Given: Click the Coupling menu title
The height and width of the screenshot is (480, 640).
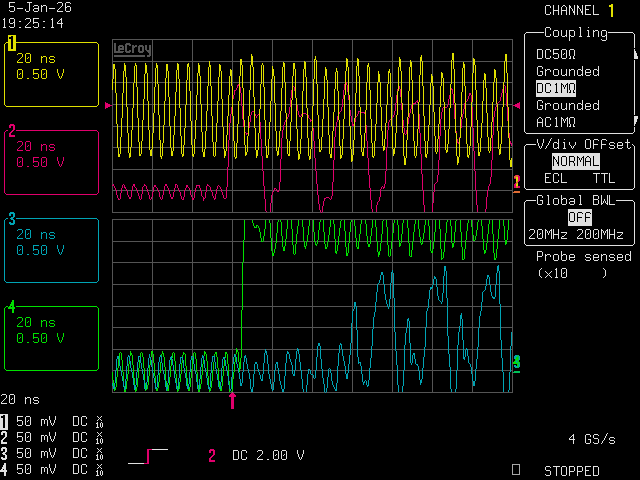Looking at the screenshot, I should tap(575, 33).
